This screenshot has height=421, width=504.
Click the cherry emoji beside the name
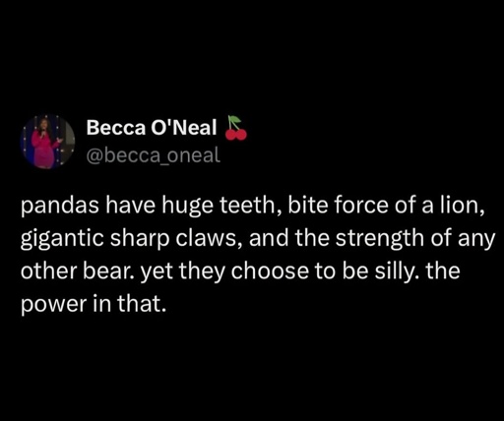click(x=235, y=128)
